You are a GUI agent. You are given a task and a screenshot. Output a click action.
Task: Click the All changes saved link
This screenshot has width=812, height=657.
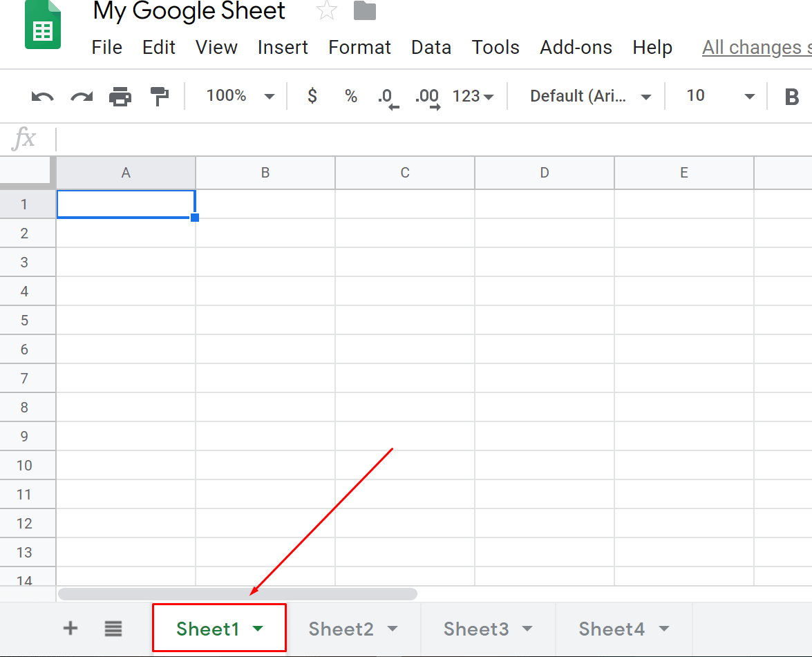(x=755, y=47)
